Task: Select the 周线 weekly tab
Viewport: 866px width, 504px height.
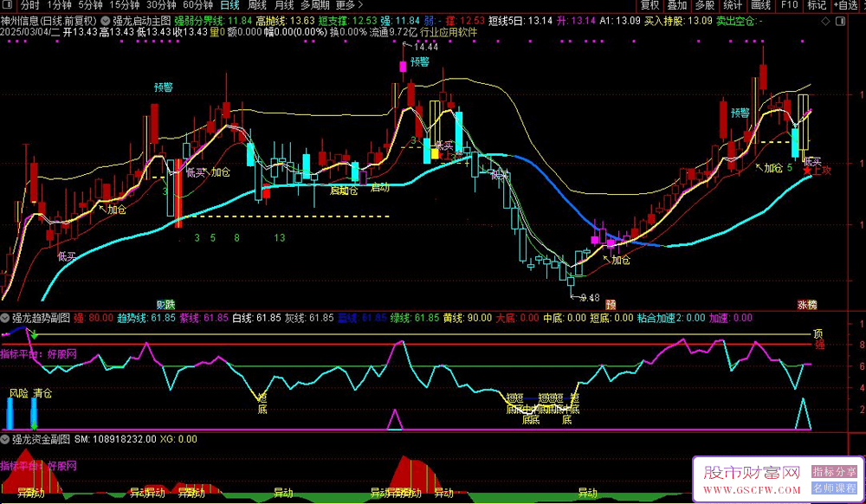Action: [256, 5]
